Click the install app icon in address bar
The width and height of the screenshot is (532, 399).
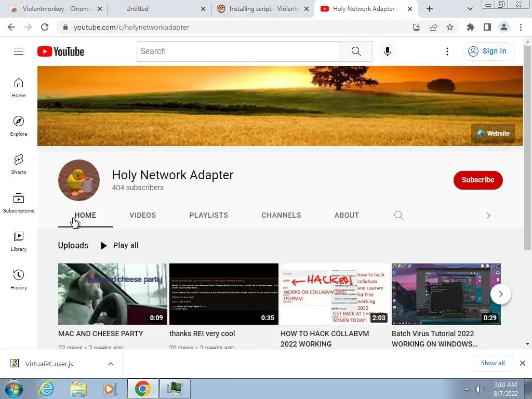click(x=416, y=27)
